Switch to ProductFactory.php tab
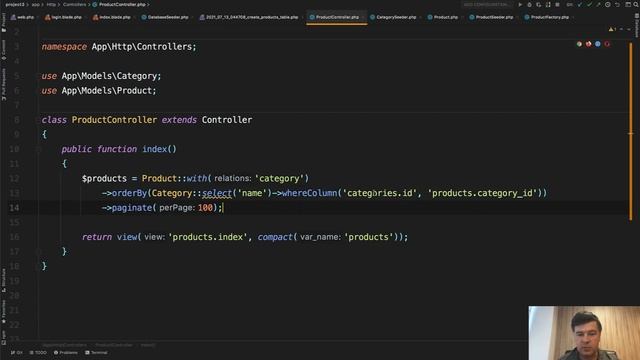This screenshot has height=360, width=640. [547, 17]
